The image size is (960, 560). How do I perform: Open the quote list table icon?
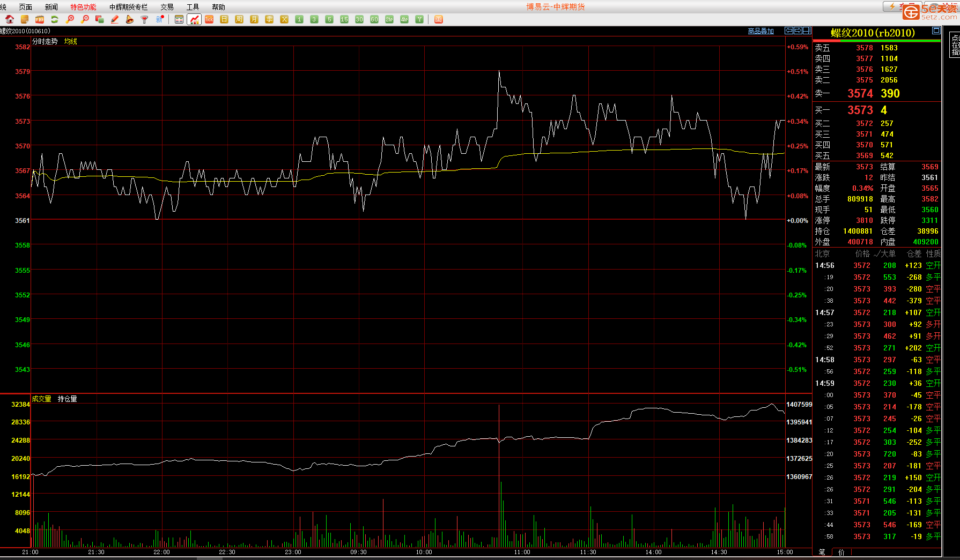[179, 19]
